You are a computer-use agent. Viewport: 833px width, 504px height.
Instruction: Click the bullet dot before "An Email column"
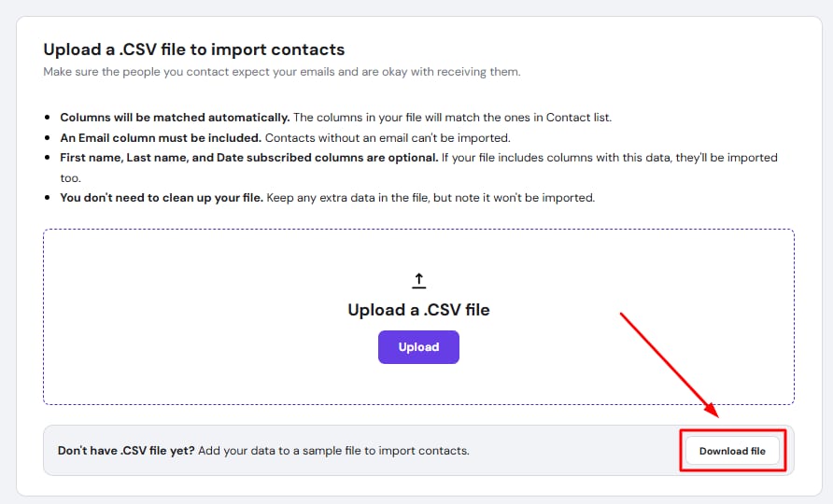(x=49, y=137)
